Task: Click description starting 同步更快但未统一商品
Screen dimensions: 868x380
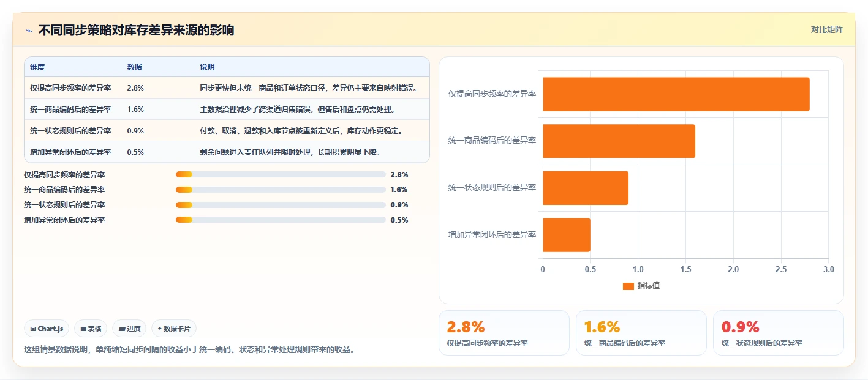Action: click(308, 88)
